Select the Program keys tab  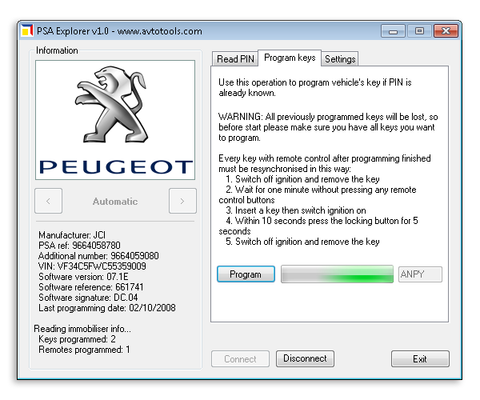click(290, 58)
